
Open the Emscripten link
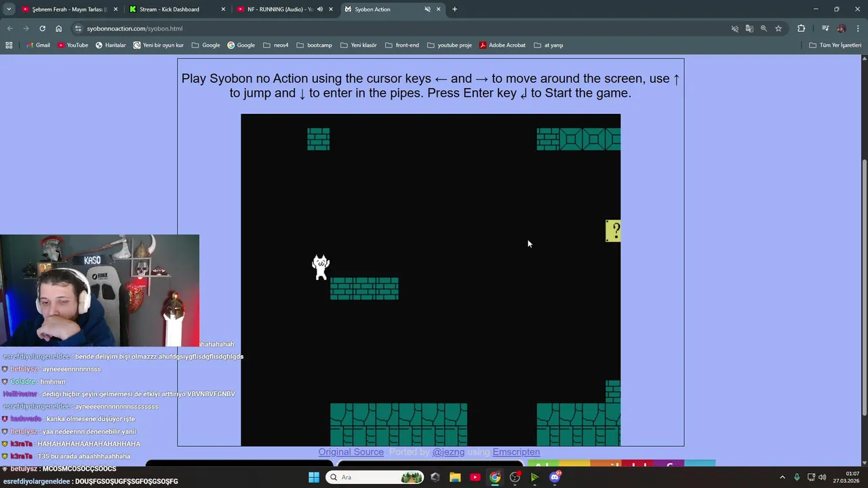[x=516, y=452]
